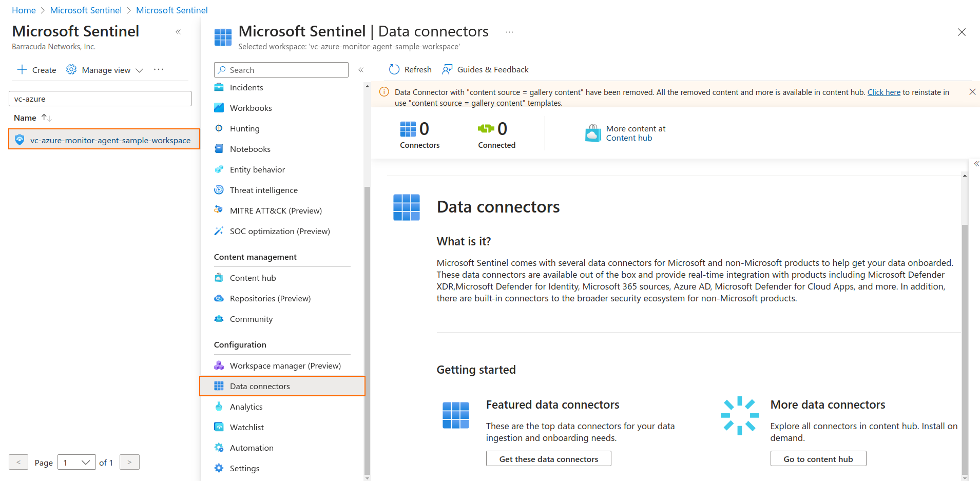This screenshot has height=481, width=980.
Task: Click Get these data connectors button
Action: pos(549,459)
